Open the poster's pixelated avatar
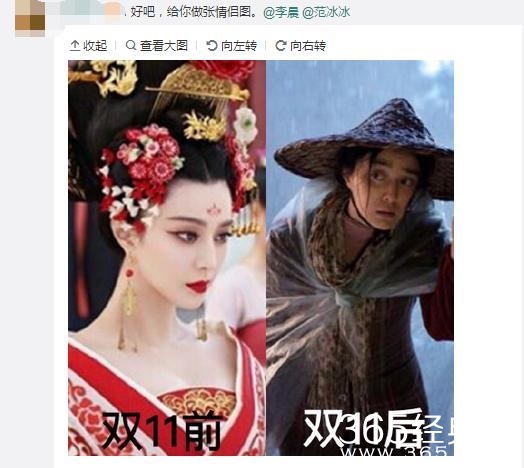This screenshot has height=468, width=524. point(30,17)
